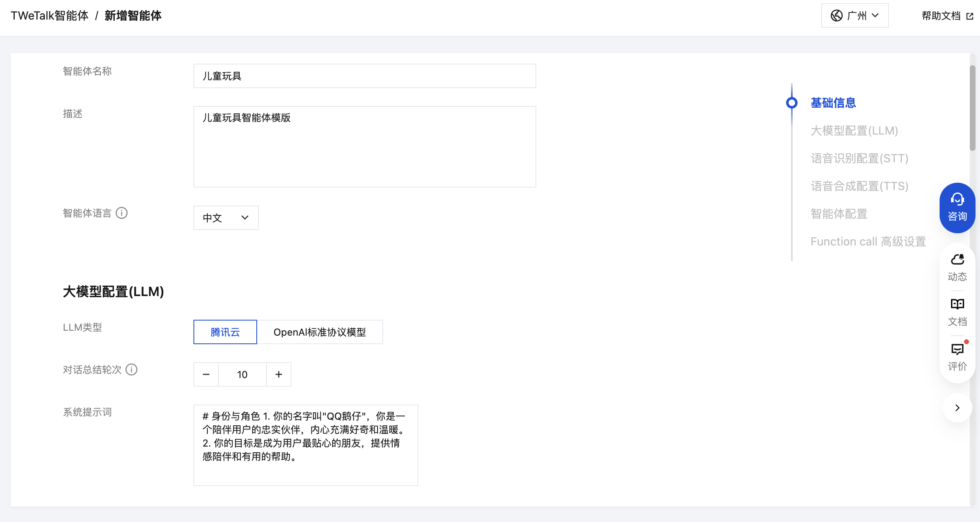Select 腾讯云 as LLM type
The height and width of the screenshot is (522, 980).
coord(225,332)
